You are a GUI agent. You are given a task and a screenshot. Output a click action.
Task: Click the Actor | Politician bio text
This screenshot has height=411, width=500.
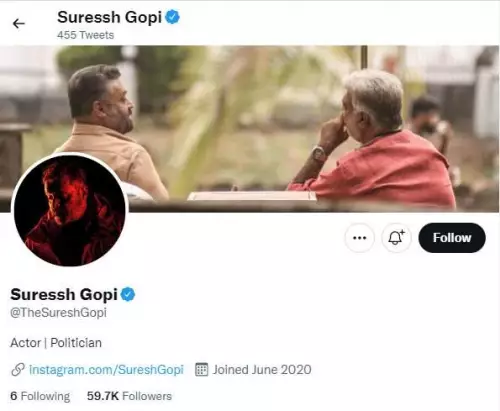coord(56,343)
